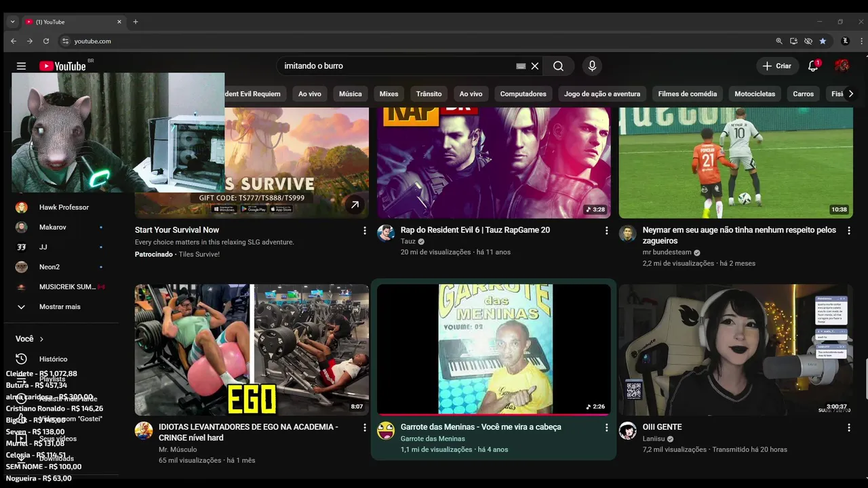Open the YouTube hamburger guide menu
Viewport: 868px width, 488px height.
21,66
